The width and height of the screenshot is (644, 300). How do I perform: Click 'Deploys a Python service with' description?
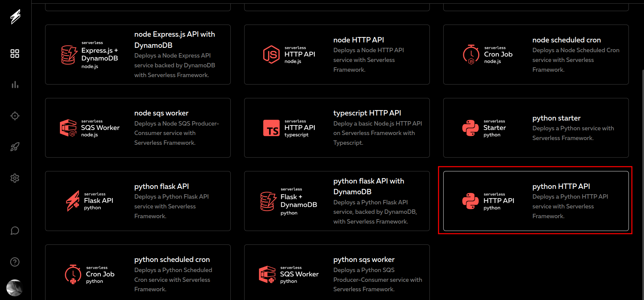(573, 133)
